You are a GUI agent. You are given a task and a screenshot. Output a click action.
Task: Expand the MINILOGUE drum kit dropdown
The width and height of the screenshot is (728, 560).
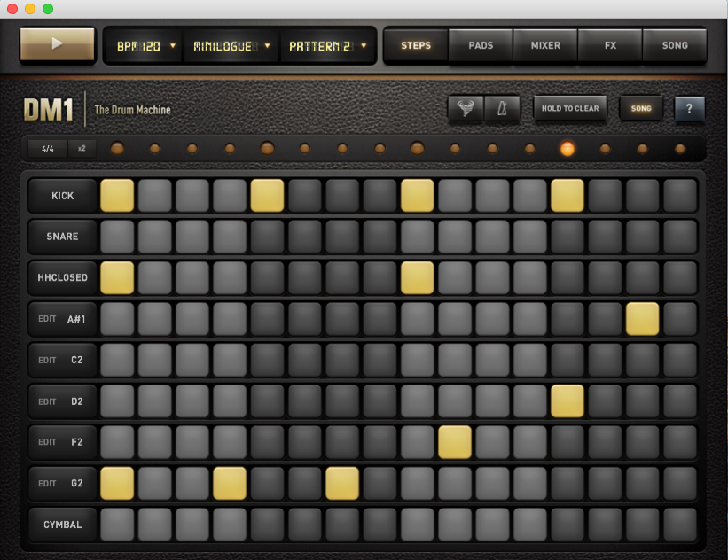(x=230, y=46)
